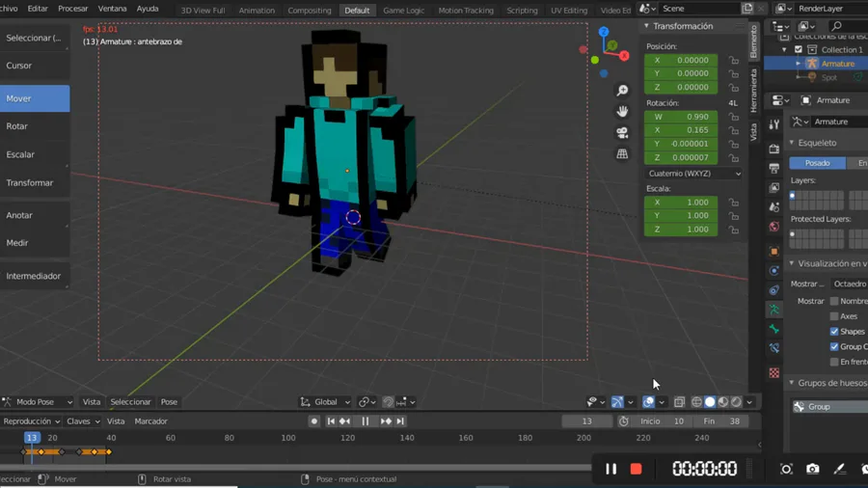
Task: Click the red X axis on navigation gizmo
Action: [624, 56]
